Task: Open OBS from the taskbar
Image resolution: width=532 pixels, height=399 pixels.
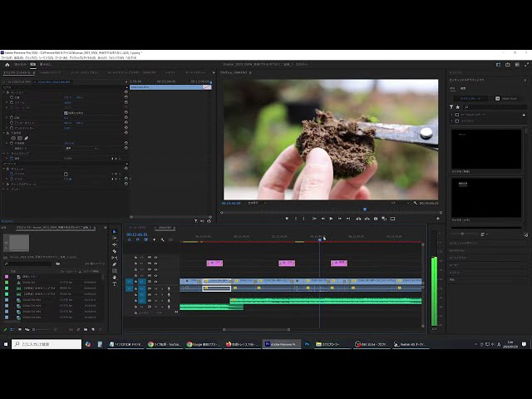Action: click(x=372, y=344)
